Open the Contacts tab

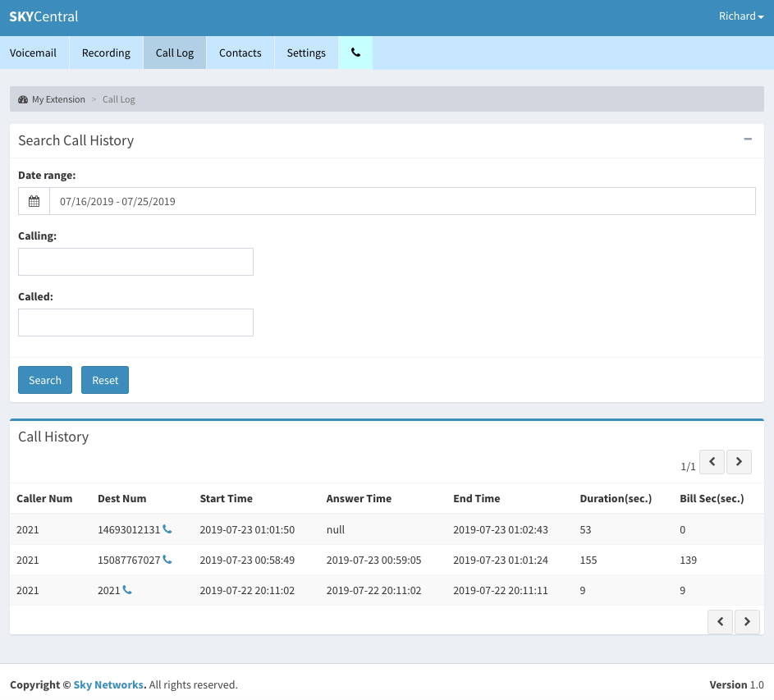pyautogui.click(x=240, y=53)
